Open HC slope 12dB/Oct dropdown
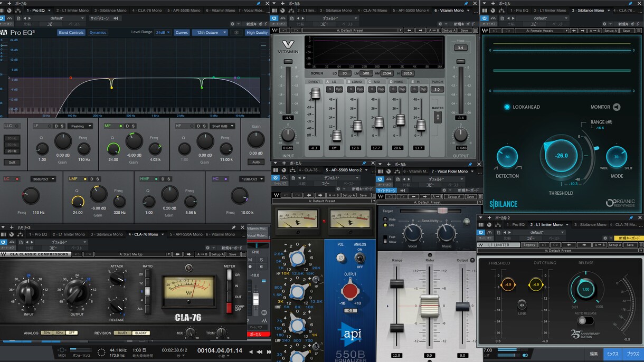 (252, 179)
